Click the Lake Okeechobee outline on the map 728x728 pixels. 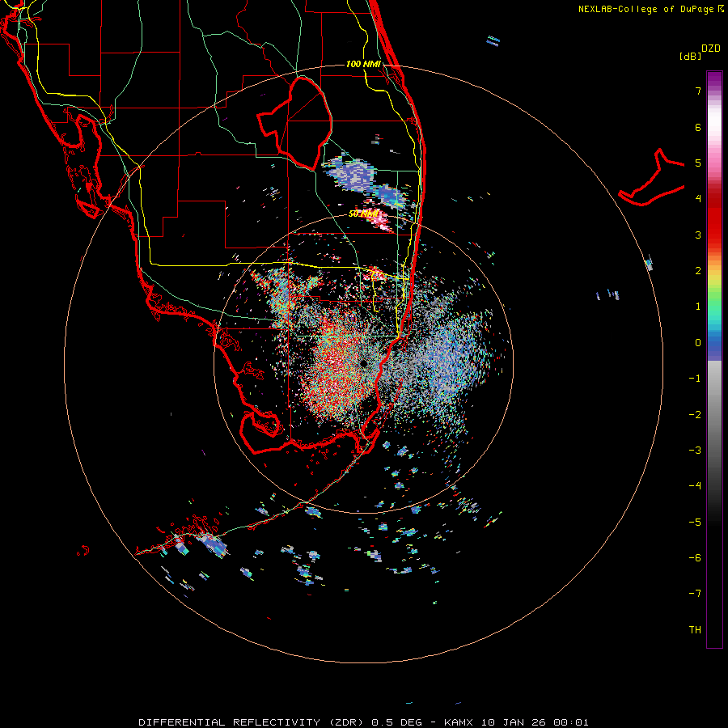pyautogui.click(x=294, y=123)
